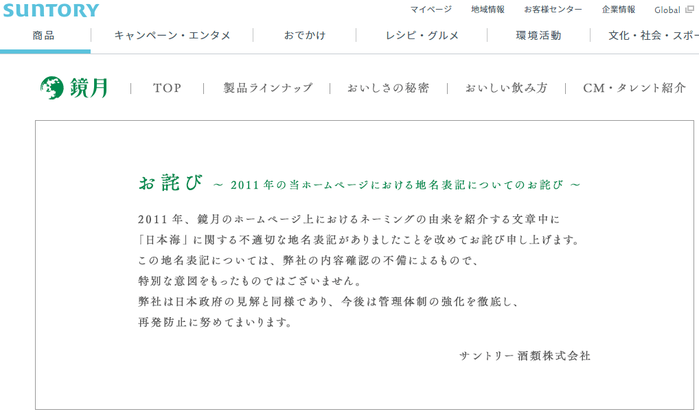Select キャンペーン・エンタメ tab

tap(172, 35)
